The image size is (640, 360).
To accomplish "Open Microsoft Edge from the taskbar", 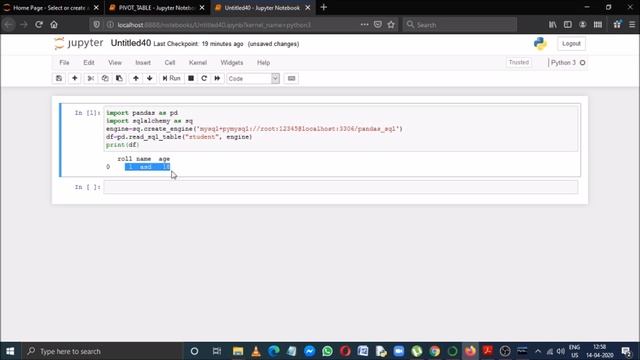I will pyautogui.click(x=274, y=351).
